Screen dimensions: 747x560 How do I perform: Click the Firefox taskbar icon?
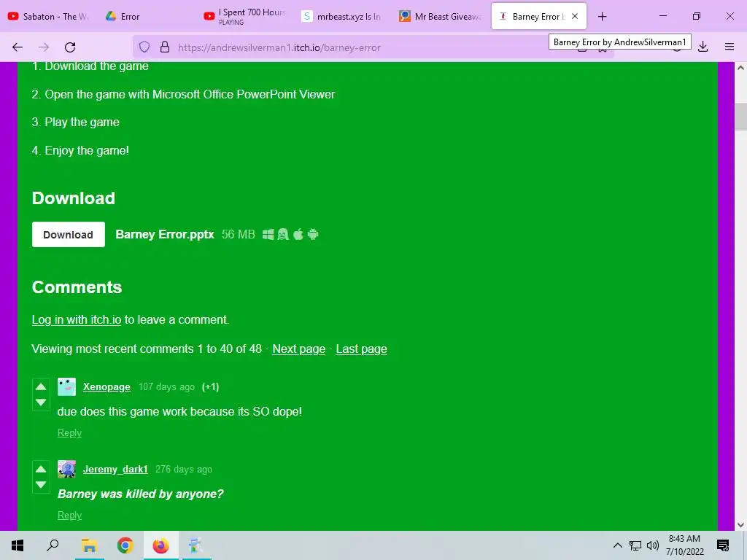160,545
